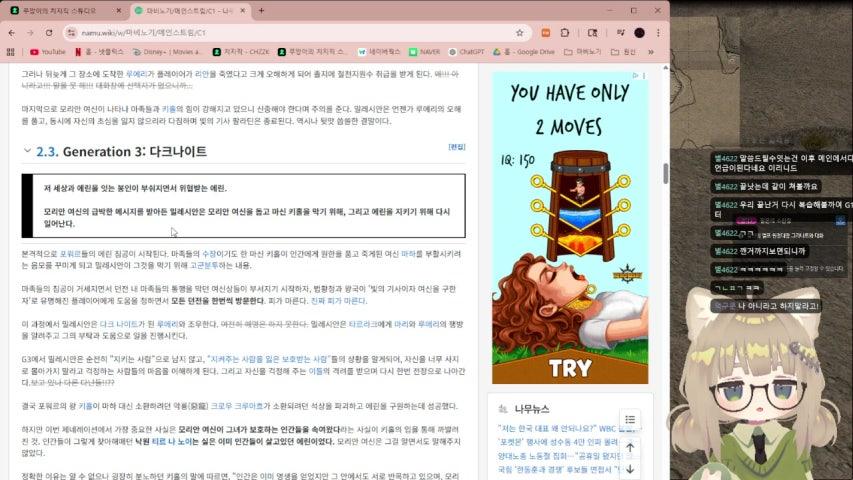
Task: Switch to the first browser tab
Action: click(65, 10)
